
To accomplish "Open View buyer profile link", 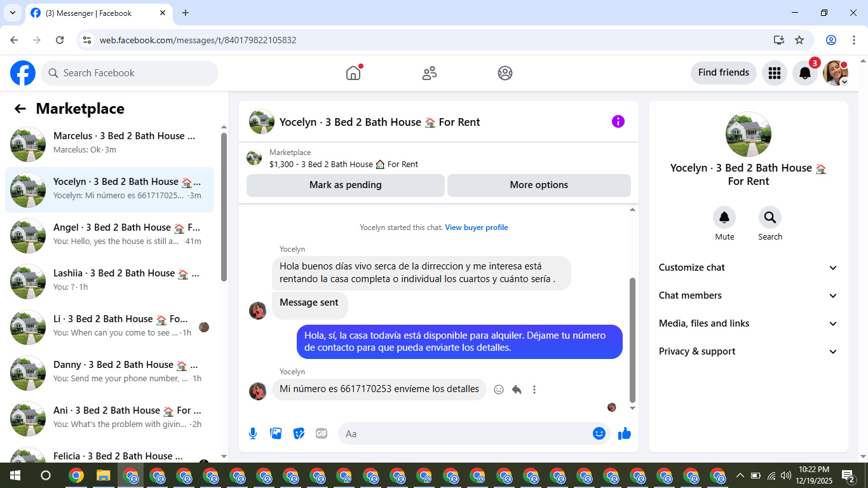I will (x=477, y=227).
